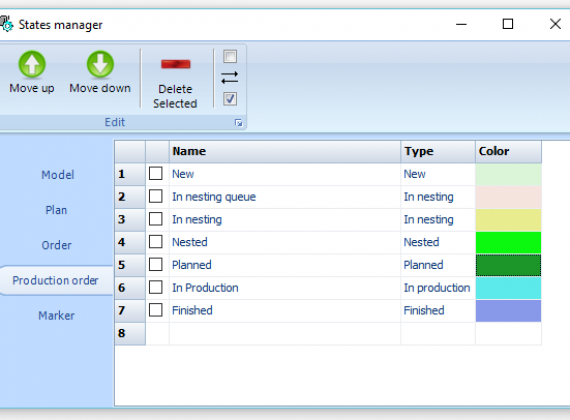Screen dimensions: 570x420
Task: Click the name cell "Finished"
Action: (x=285, y=311)
